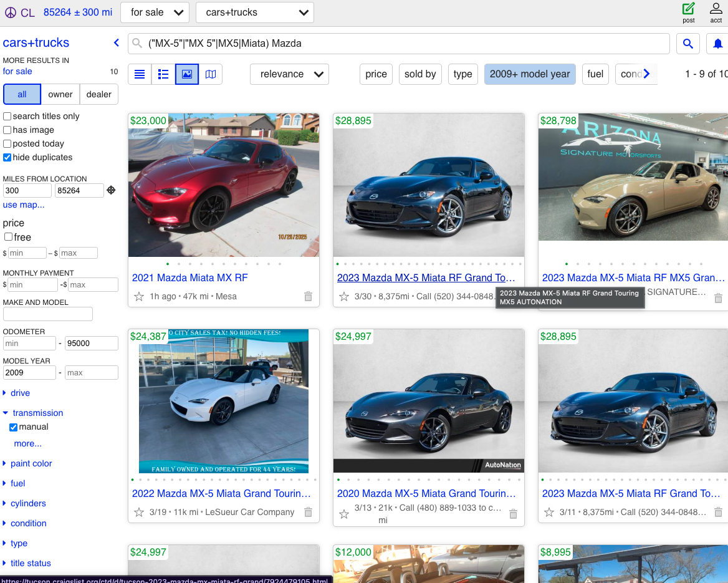This screenshot has height=583, width=728.
Task: Favorite the 2022 LeSueur Car Company listing
Action: click(x=139, y=512)
